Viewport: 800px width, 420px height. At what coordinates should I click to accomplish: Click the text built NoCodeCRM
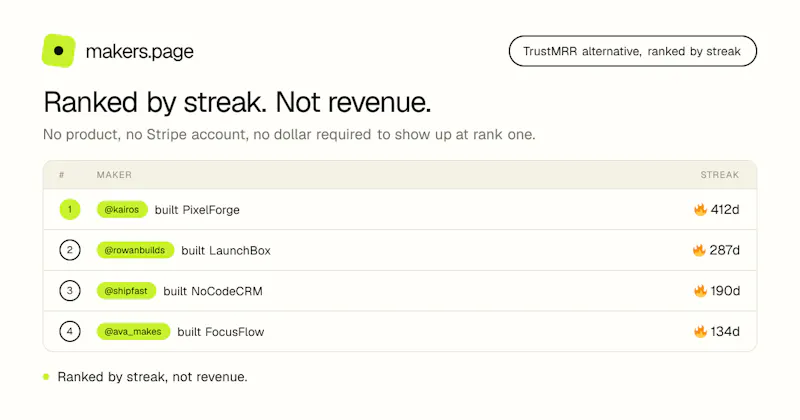[x=213, y=291]
